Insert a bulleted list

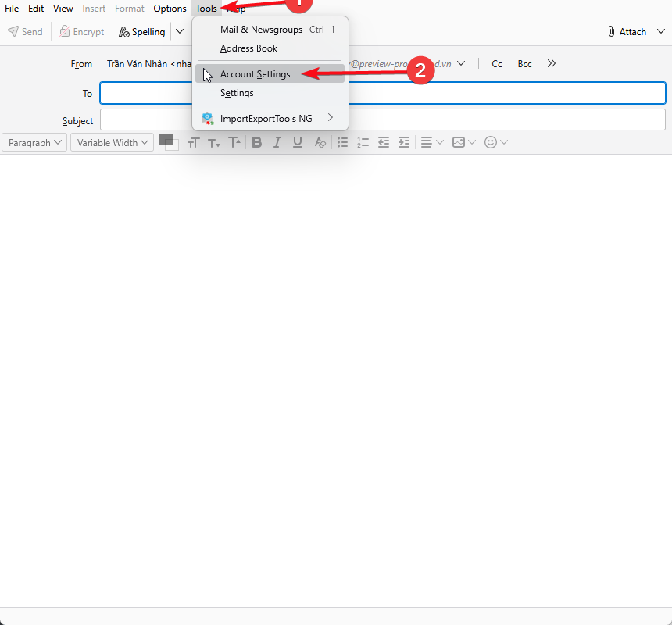click(342, 142)
